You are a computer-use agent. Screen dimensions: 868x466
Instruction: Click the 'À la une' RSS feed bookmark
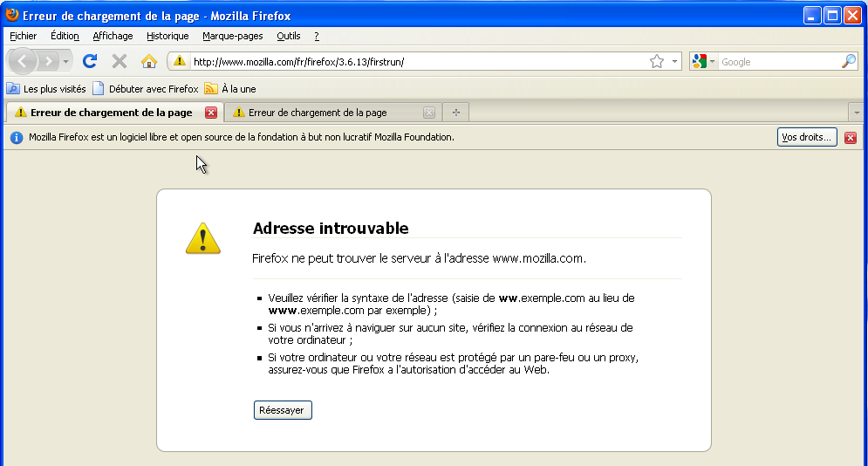point(230,88)
